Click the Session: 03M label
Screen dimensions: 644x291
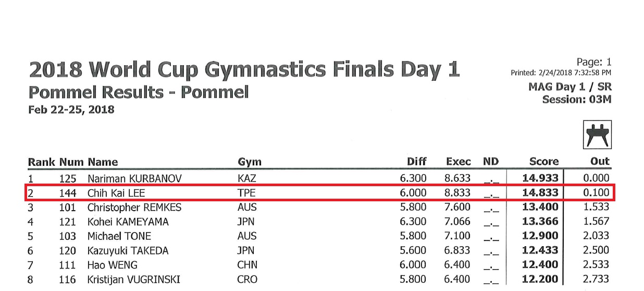(x=577, y=99)
